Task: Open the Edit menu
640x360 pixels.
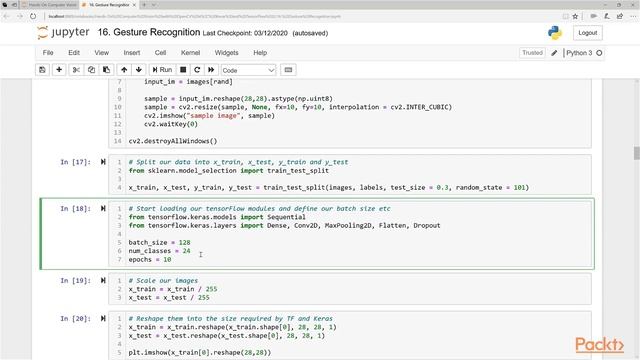Action: click(74, 53)
